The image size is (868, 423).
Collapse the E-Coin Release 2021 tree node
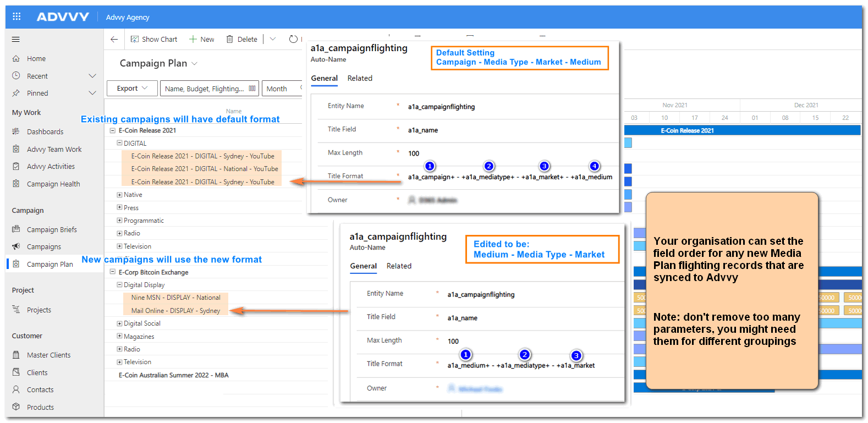coord(112,130)
